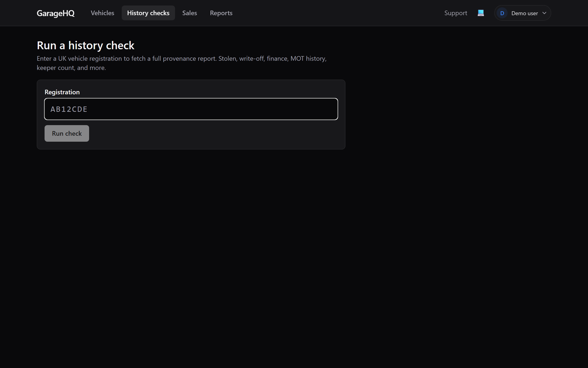Select the History checks tab

tap(148, 13)
